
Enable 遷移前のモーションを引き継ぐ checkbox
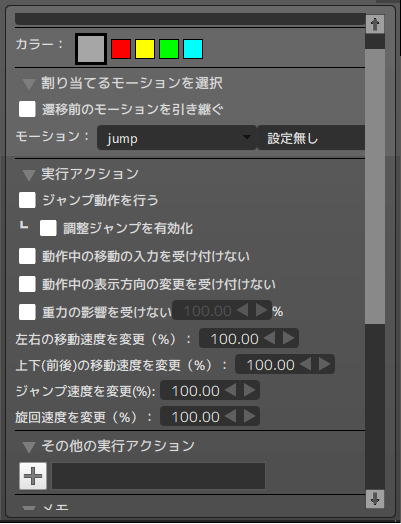click(27, 109)
